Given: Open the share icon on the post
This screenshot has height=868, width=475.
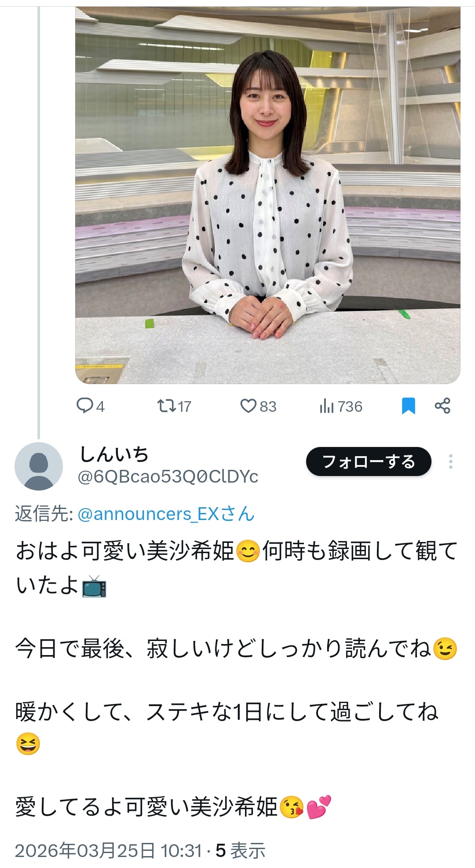Looking at the screenshot, I should coord(442,406).
